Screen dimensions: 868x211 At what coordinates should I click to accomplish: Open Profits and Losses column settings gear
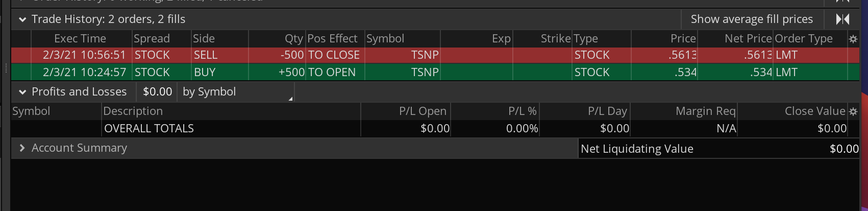(x=853, y=111)
